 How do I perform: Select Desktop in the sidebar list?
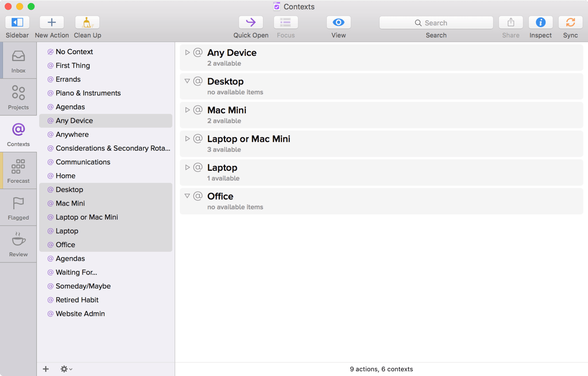106,190
